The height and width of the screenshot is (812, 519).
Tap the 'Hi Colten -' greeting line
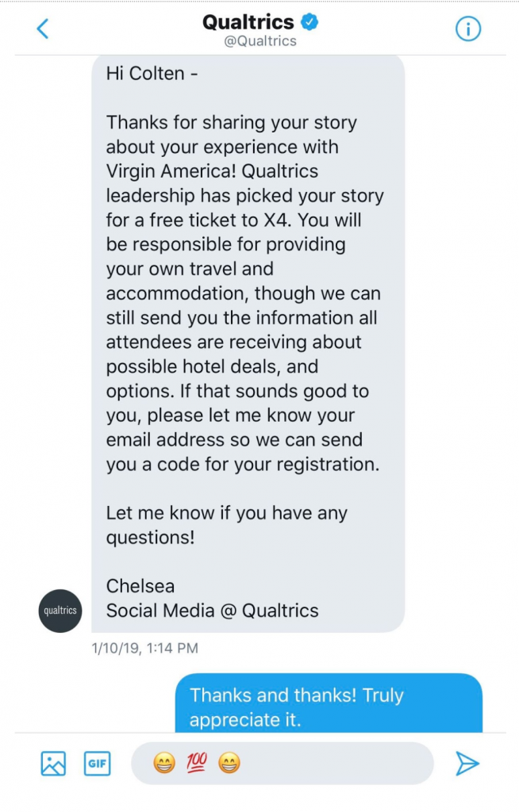pyautogui.click(x=152, y=74)
